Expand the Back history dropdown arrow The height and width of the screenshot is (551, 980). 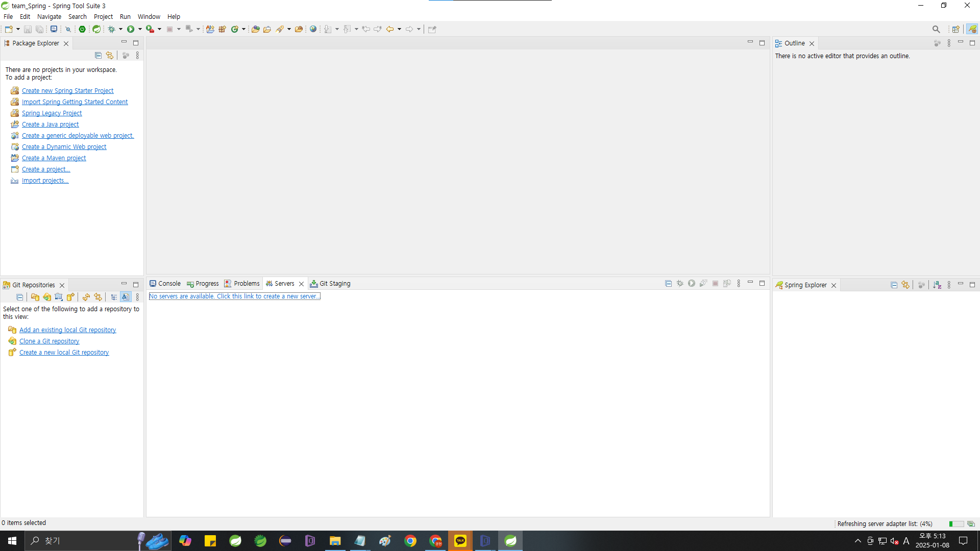point(399,29)
